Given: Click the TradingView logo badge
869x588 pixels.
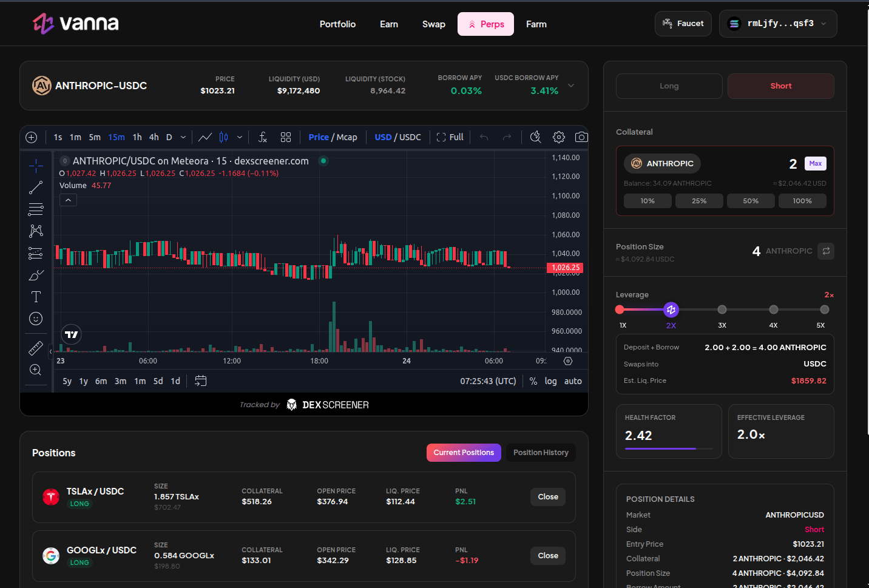Looking at the screenshot, I should (72, 334).
